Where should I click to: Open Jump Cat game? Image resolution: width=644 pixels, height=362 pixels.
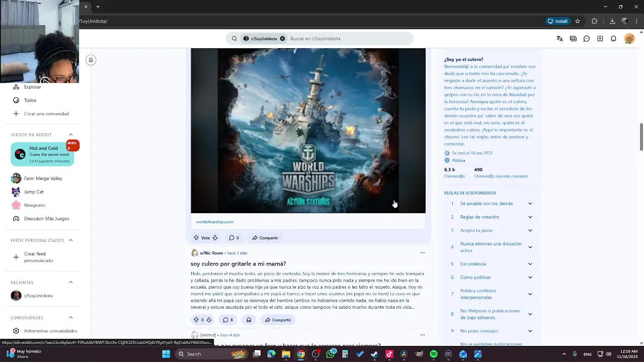34,192
